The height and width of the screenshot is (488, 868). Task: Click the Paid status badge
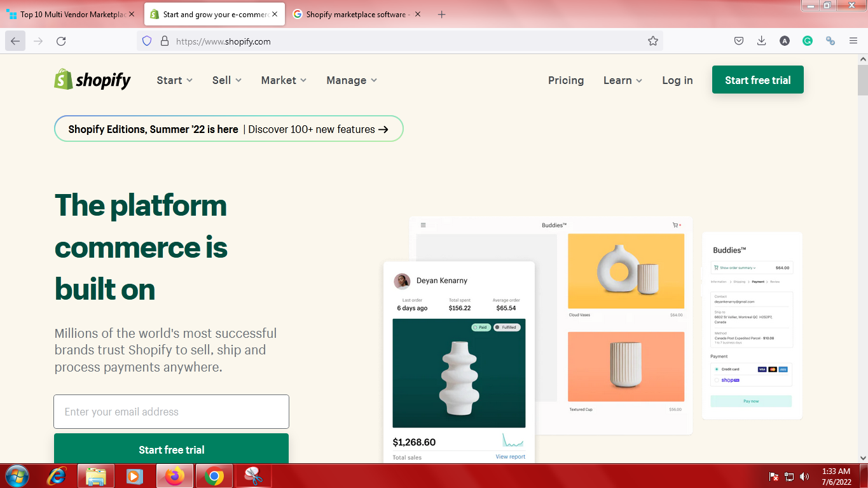[x=481, y=327]
